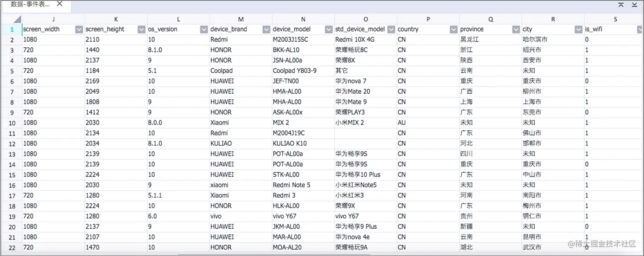Select the cell HLK-AL00
Image resolution: width=644 pixels, height=256 pixels.
(x=303, y=206)
